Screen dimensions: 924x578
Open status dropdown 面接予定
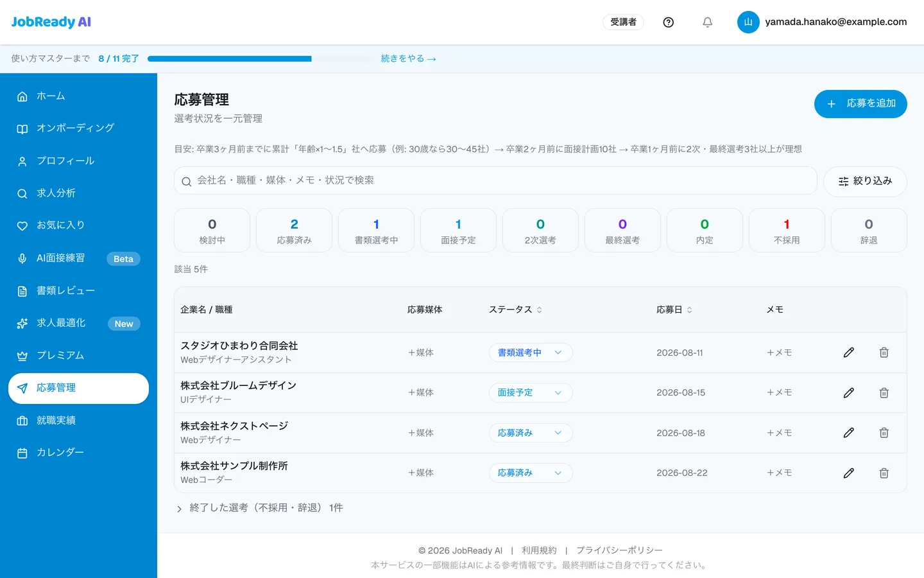pyautogui.click(x=531, y=392)
